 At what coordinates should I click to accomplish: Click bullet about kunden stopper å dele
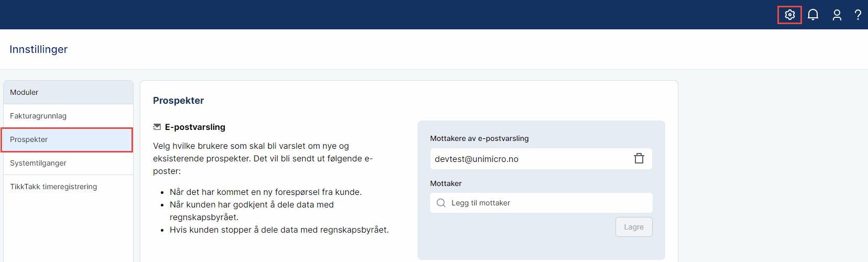(x=279, y=230)
